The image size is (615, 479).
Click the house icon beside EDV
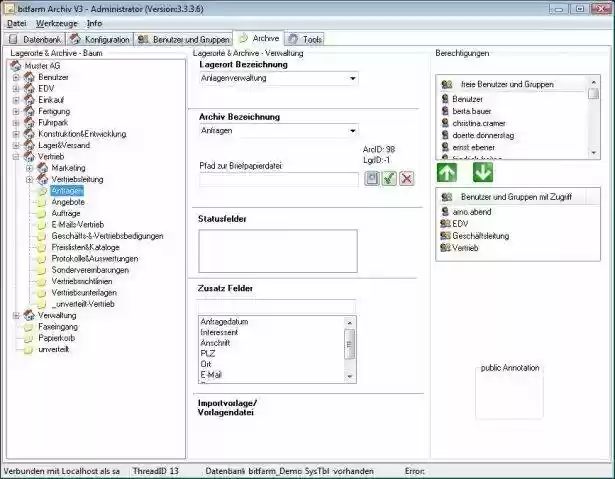click(x=29, y=89)
